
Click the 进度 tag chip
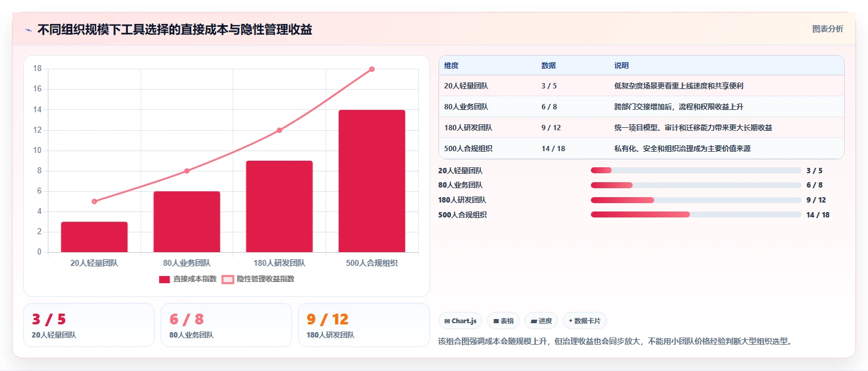(x=541, y=321)
